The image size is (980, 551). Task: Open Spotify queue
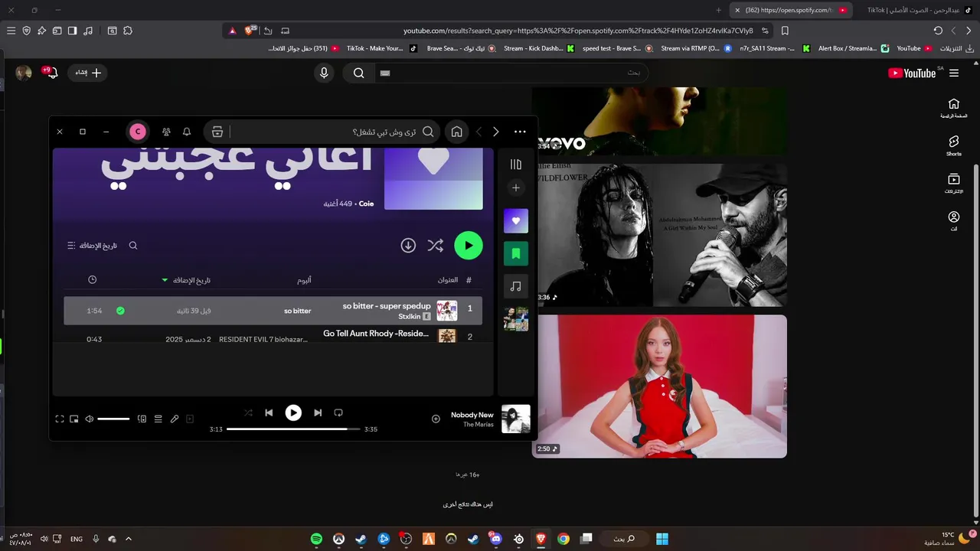(158, 419)
